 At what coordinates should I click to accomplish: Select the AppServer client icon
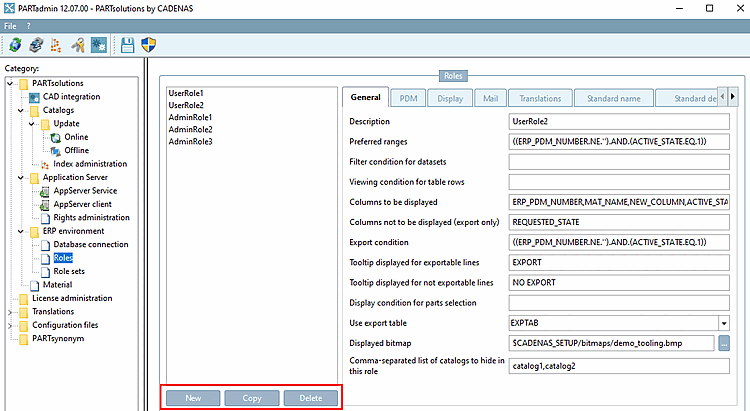click(x=45, y=205)
